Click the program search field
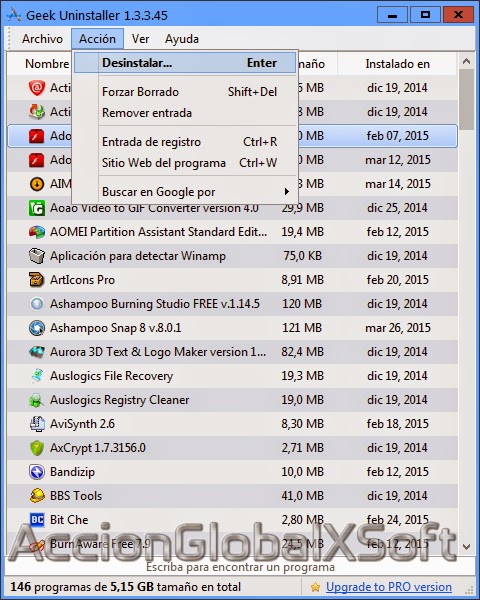 240,567
